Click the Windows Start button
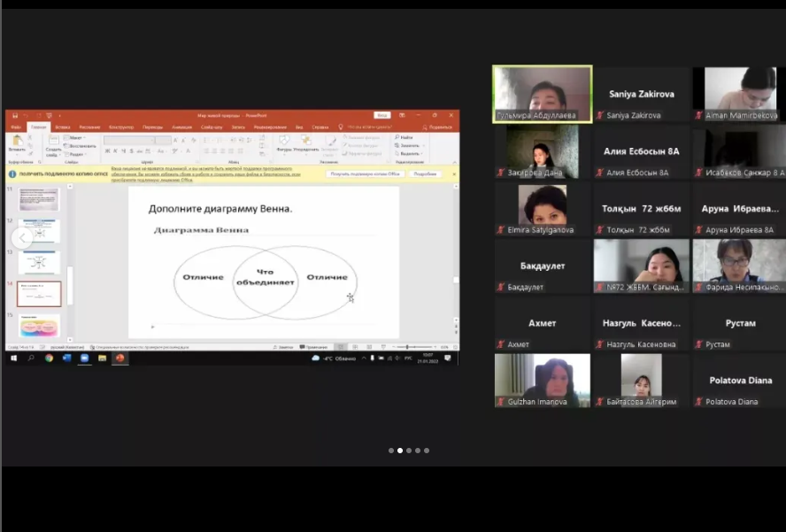Viewport: 786px width, 532px height. point(12,359)
